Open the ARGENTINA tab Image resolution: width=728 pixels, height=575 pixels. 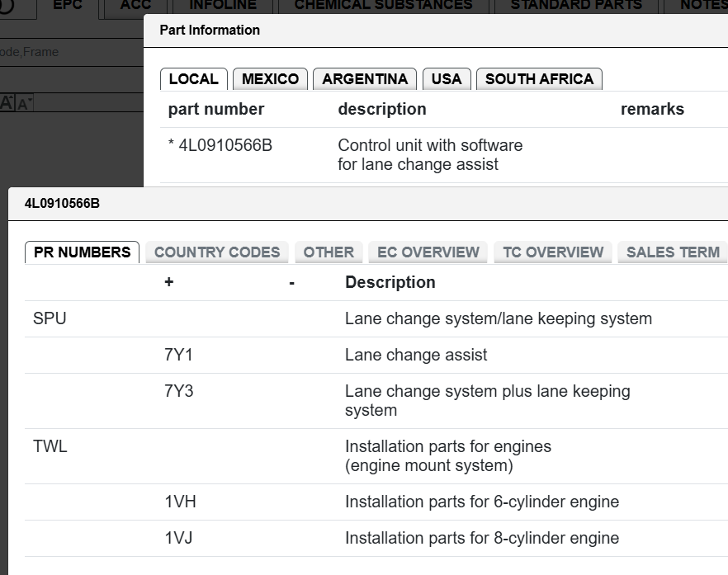(365, 79)
